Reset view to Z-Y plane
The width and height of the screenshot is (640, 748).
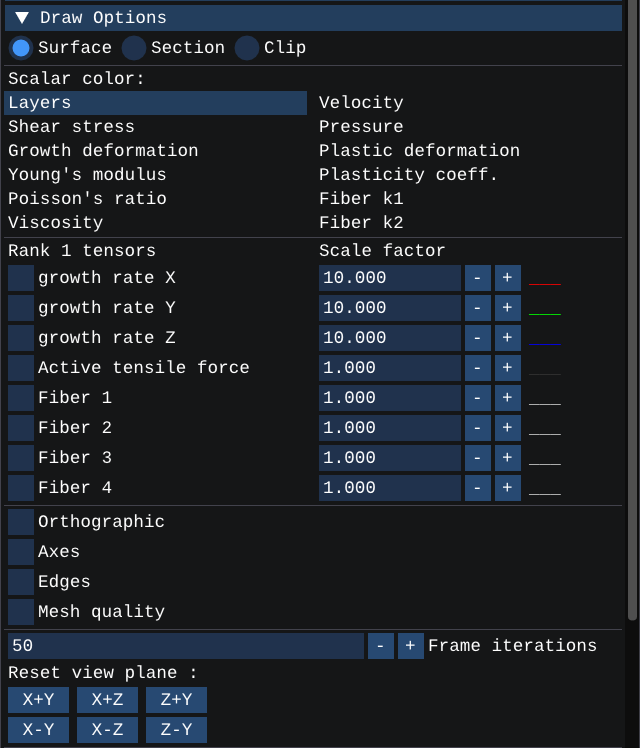pyautogui.click(x=176, y=730)
